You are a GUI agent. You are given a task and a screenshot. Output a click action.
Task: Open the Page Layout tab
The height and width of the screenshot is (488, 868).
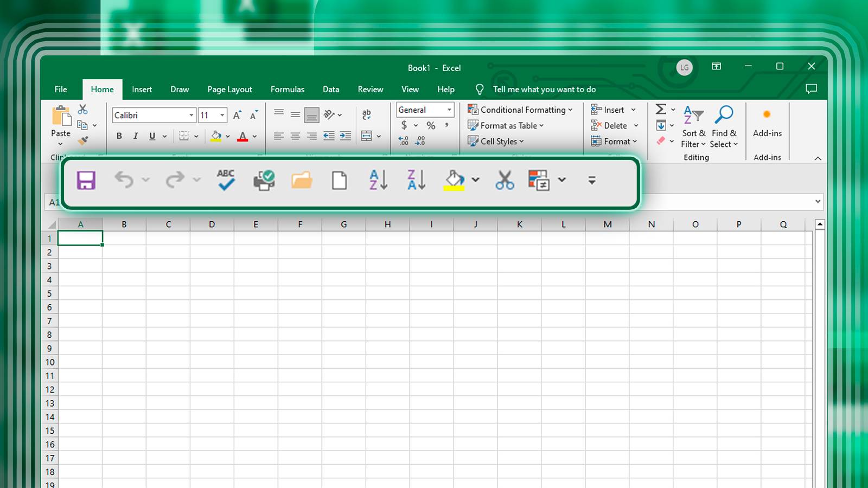pos(229,89)
